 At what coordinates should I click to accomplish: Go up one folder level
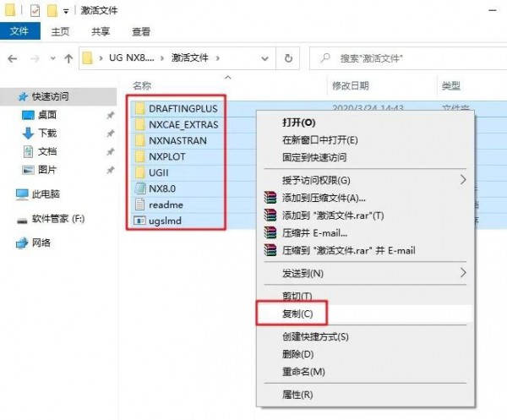68,58
